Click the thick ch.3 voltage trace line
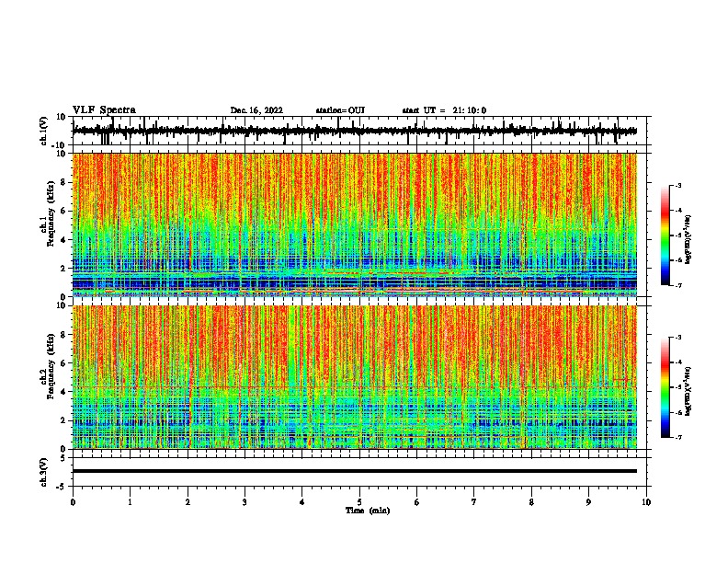The width and height of the screenshot is (728, 563). click(355, 471)
